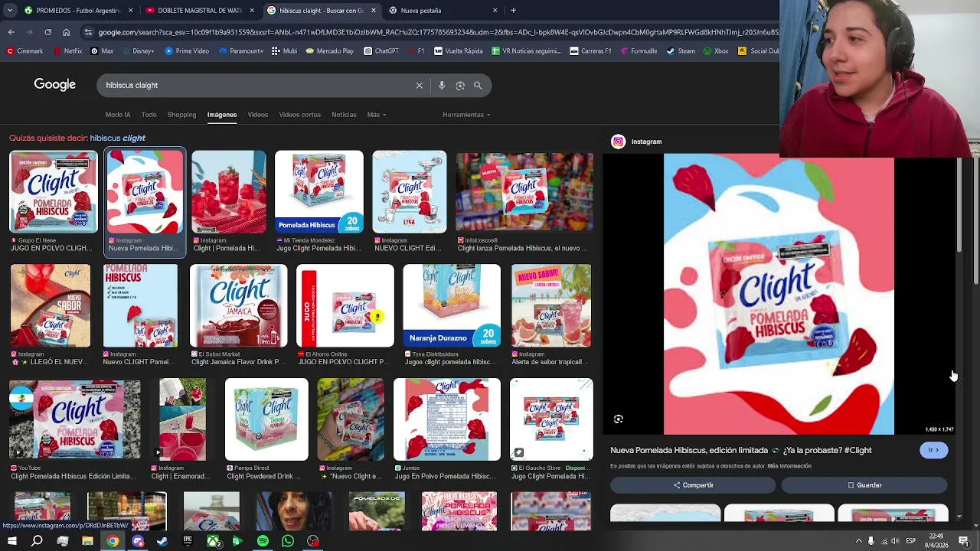Close the Nueva pestaña tab
The image size is (980, 551).
pyautogui.click(x=495, y=11)
